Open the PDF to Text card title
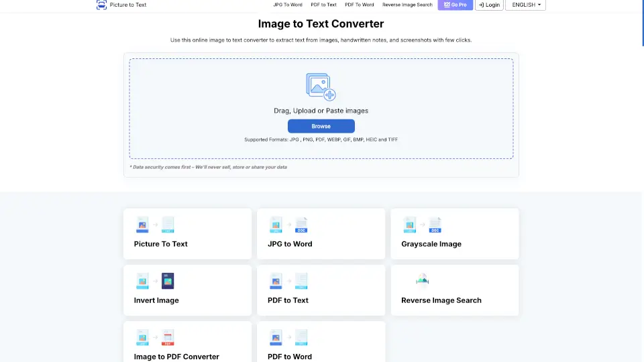The width and height of the screenshot is (644, 362). (288, 300)
